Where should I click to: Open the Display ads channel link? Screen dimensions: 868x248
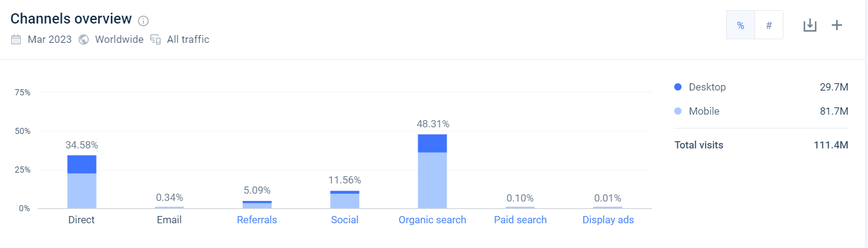[608, 220]
